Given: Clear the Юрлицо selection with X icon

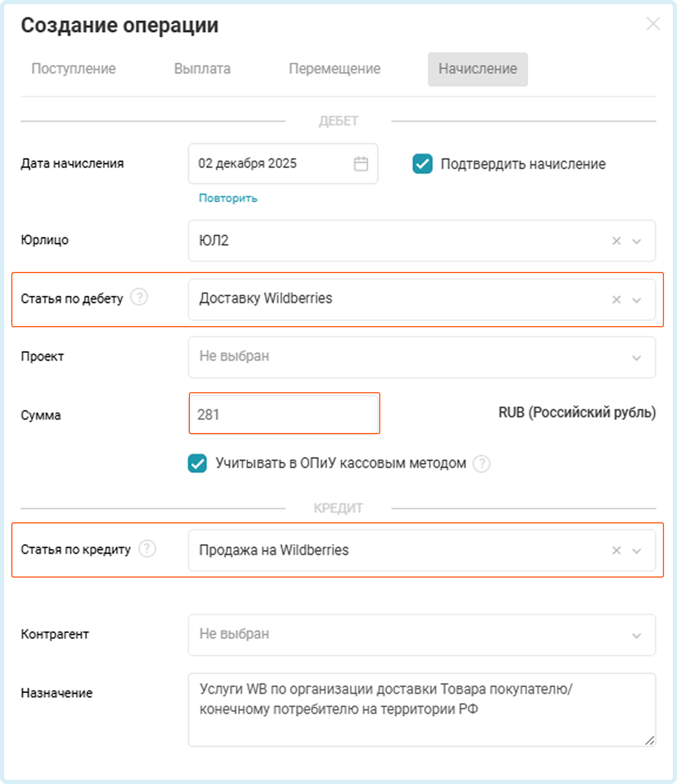Looking at the screenshot, I should click(x=616, y=241).
